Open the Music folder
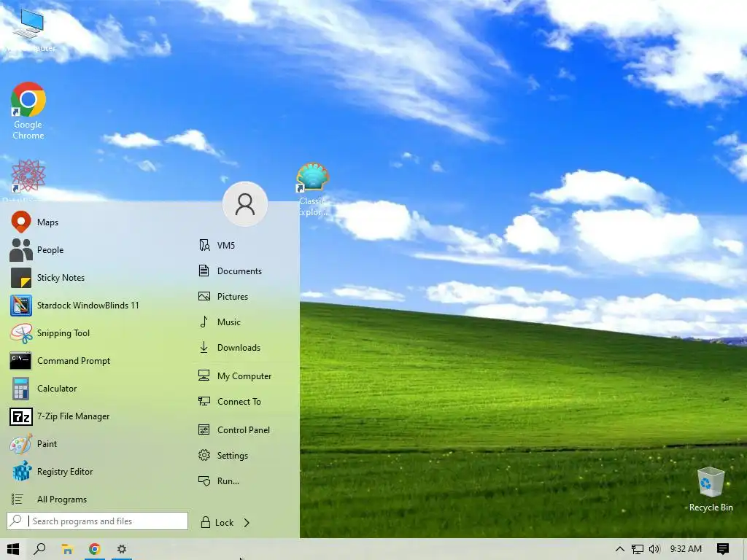Image resolution: width=747 pixels, height=560 pixels. point(244,322)
